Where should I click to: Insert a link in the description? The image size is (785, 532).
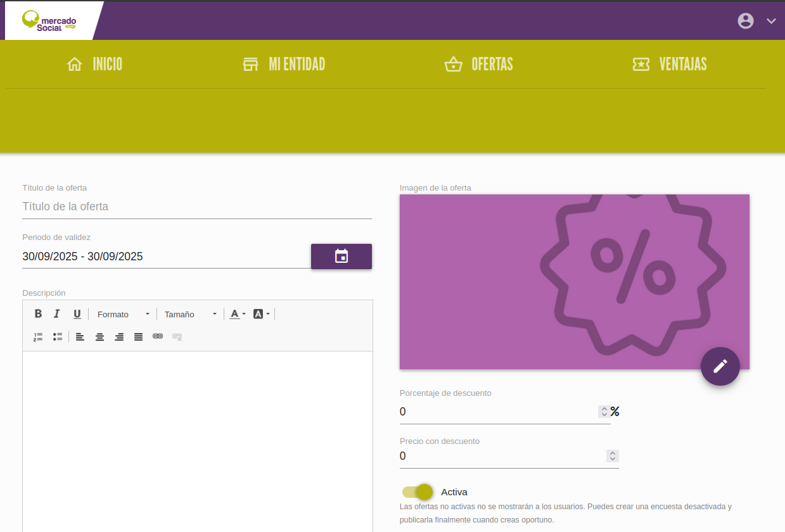tap(158, 336)
